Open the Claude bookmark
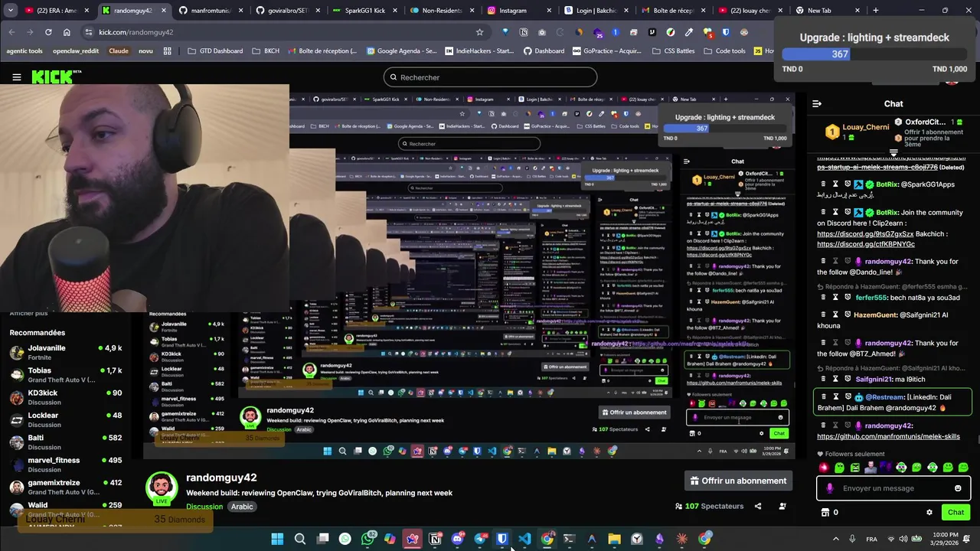The height and width of the screenshot is (551, 980). (119, 51)
